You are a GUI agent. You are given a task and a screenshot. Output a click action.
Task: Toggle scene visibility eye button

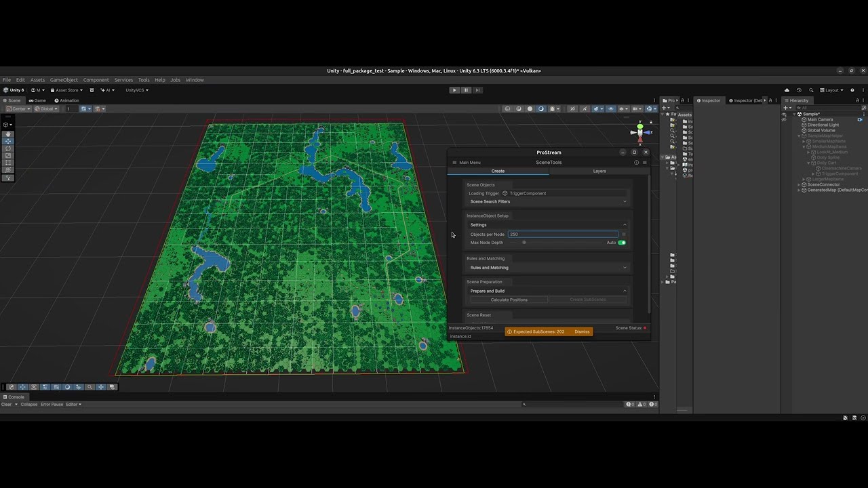coord(610,108)
